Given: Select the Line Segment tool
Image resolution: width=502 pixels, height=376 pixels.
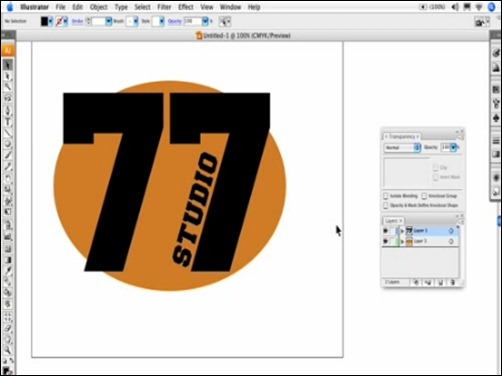Looking at the screenshot, I should click(8, 133).
